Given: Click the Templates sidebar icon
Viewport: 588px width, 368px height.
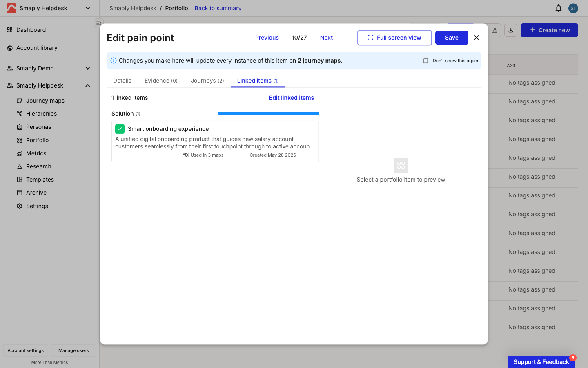Looking at the screenshot, I should click(x=20, y=180).
